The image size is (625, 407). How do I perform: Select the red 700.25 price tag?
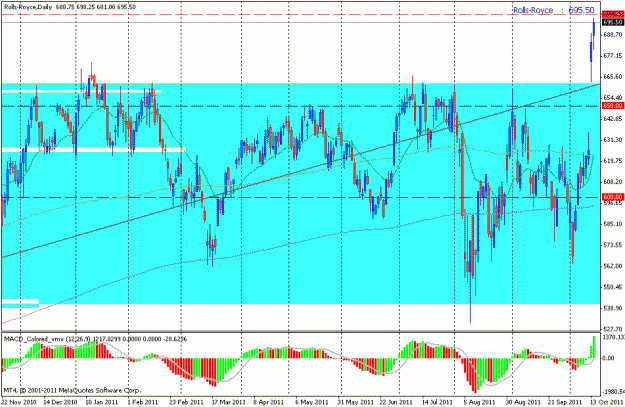(613, 14)
